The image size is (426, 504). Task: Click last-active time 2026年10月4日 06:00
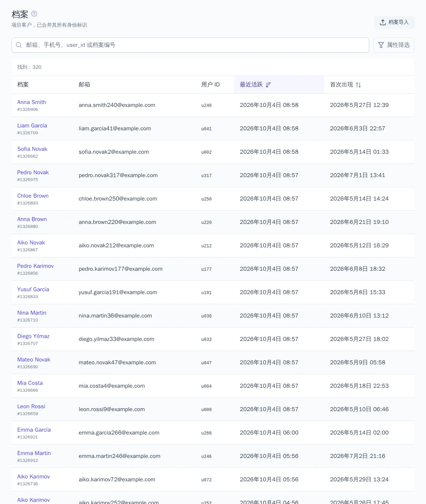coord(269,433)
